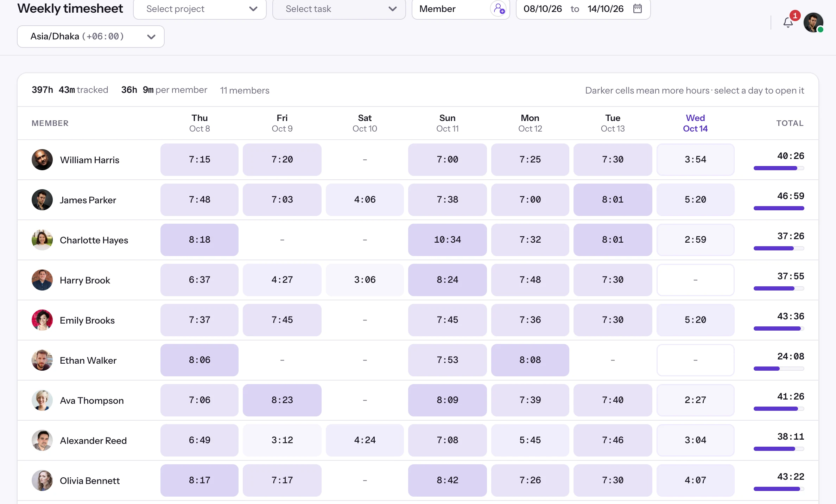Open Charlotte Hayes's Sunday 10:34 cell

[x=448, y=240]
